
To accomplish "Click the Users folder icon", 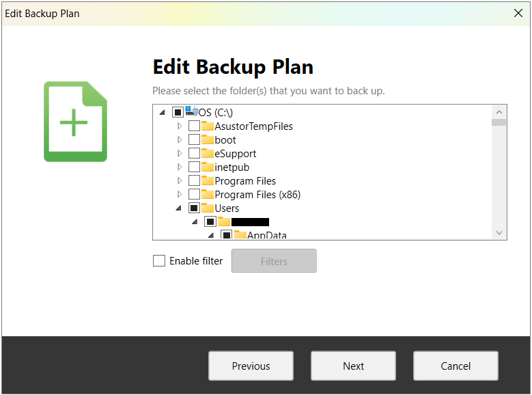I will coord(208,208).
